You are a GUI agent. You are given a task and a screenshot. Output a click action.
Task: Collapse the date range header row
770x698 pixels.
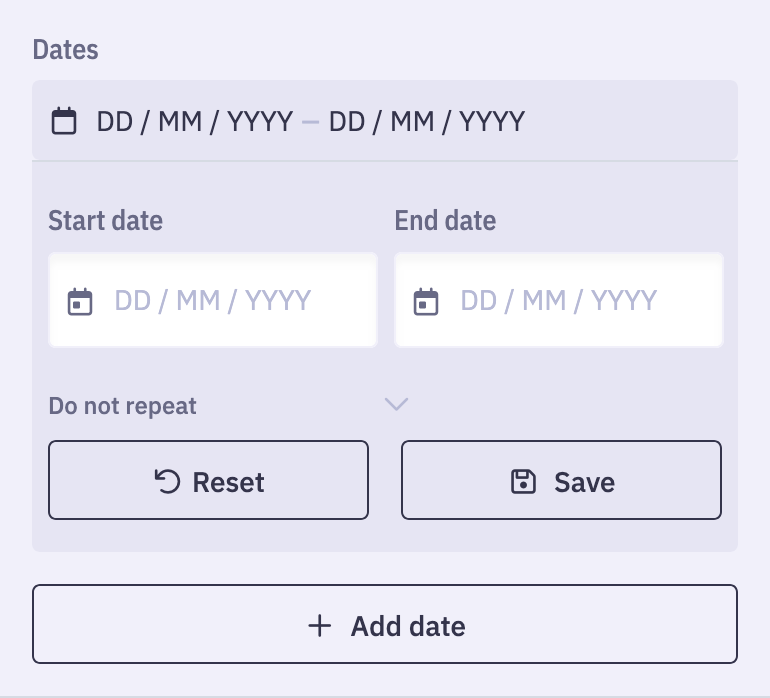[385, 120]
